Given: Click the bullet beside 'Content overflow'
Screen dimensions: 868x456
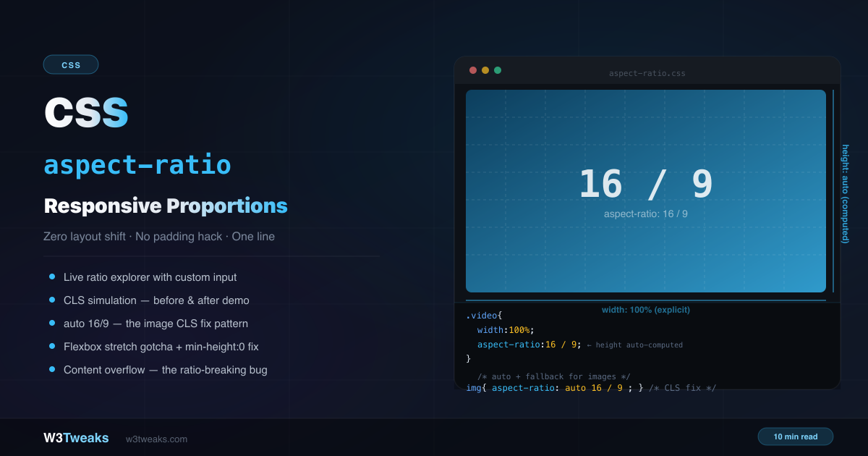Looking at the screenshot, I should coord(52,369).
